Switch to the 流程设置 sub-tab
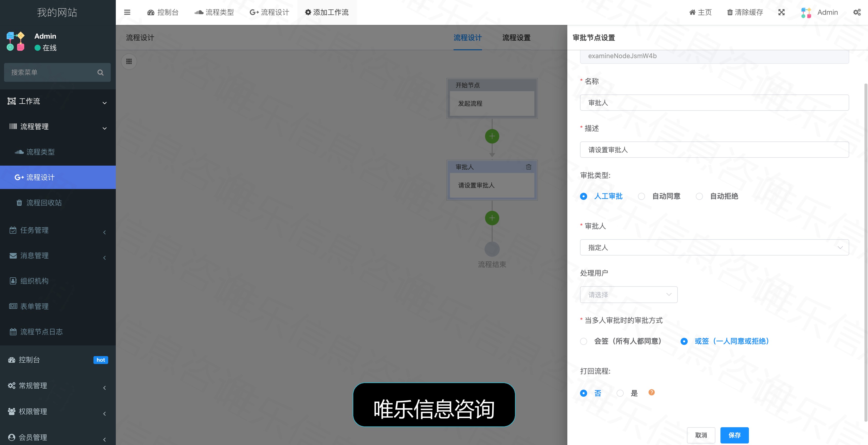Image resolution: width=868 pixels, height=445 pixels. 516,38
